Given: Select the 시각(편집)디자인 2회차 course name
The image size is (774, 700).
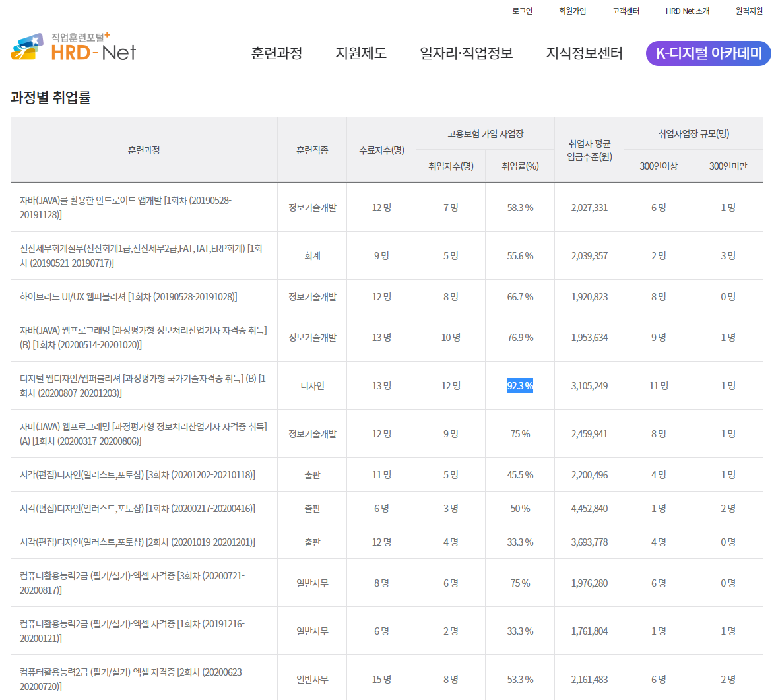Looking at the screenshot, I should (137, 542).
